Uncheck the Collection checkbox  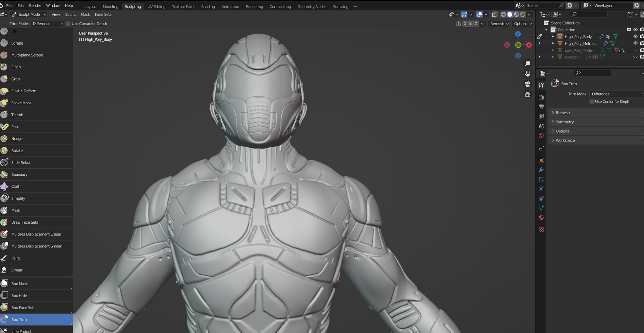[629, 30]
